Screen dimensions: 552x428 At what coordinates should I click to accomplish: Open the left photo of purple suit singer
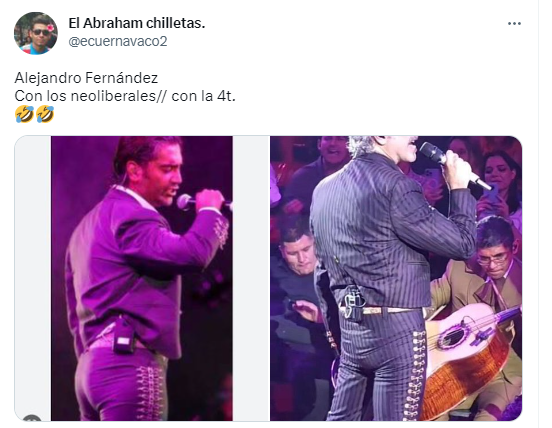[x=142, y=278]
